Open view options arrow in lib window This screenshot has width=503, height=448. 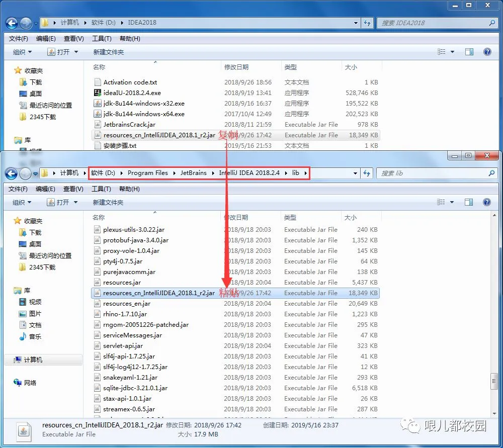452,202
